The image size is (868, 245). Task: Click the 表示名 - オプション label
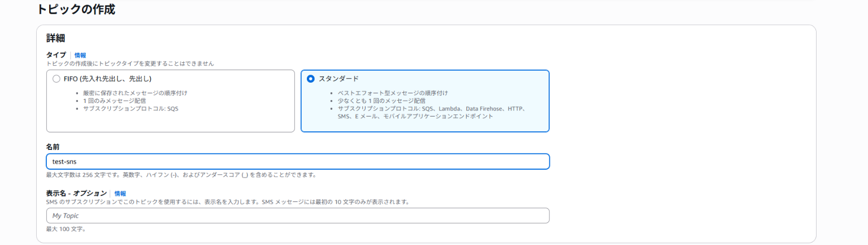click(x=76, y=194)
